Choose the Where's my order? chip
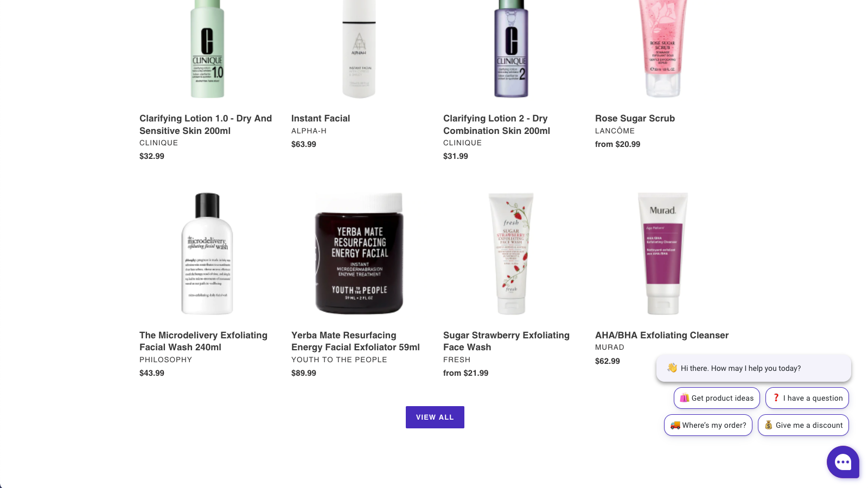The width and height of the screenshot is (868, 488). (x=708, y=425)
